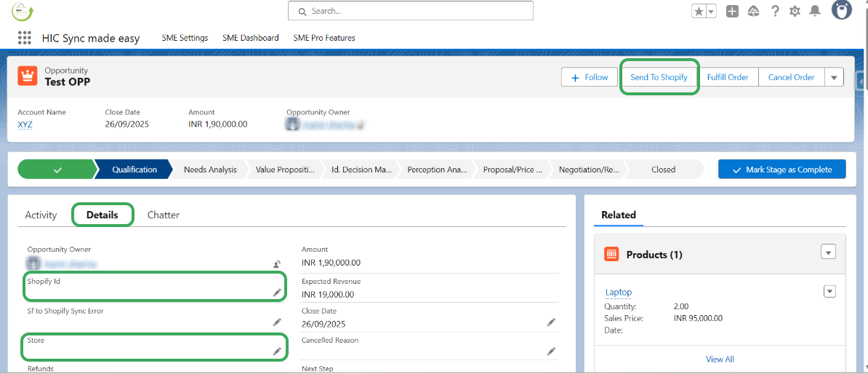The width and height of the screenshot is (868, 374).
Task: Click the global Search box
Action: point(411,11)
